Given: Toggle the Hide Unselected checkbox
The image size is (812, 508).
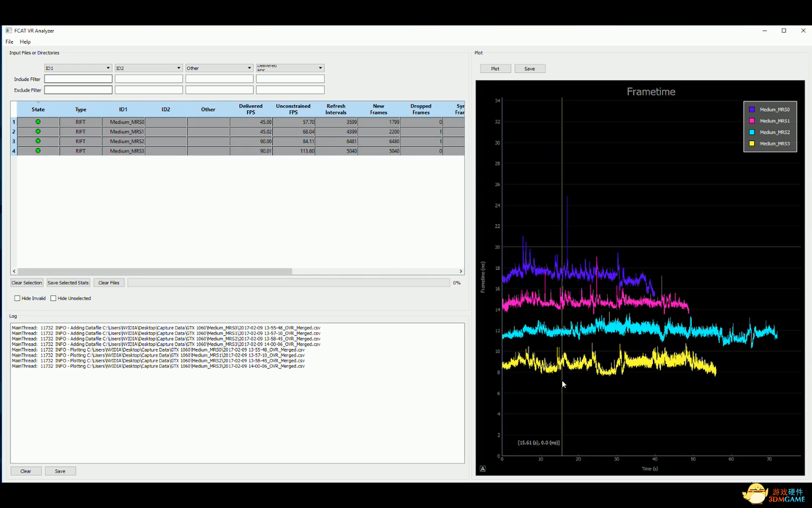Looking at the screenshot, I should click(53, 298).
